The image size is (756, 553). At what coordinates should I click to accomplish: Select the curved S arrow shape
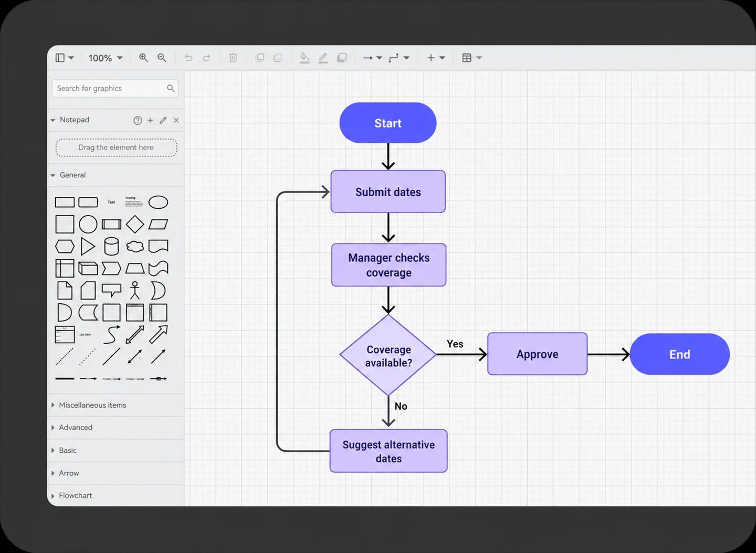111,334
